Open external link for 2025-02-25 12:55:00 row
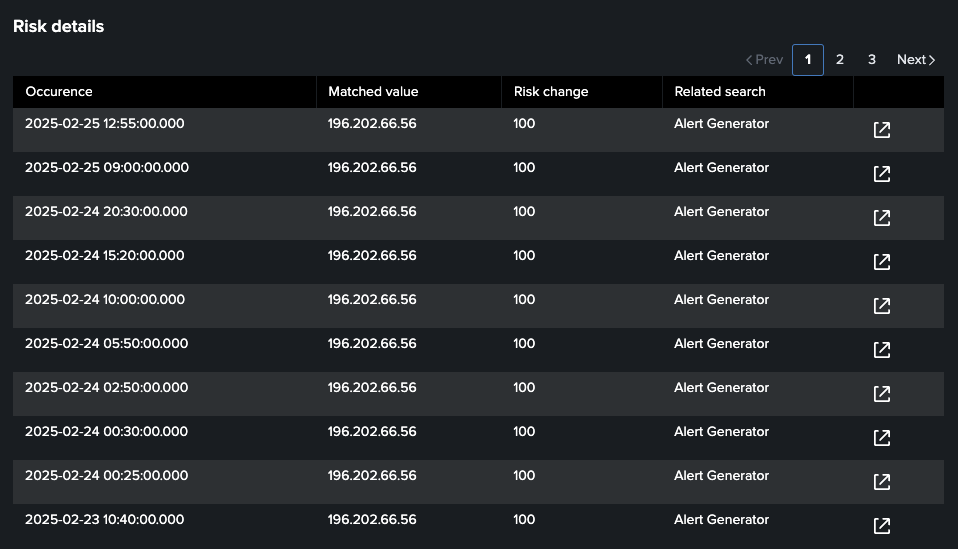The image size is (958, 549). 881,130
